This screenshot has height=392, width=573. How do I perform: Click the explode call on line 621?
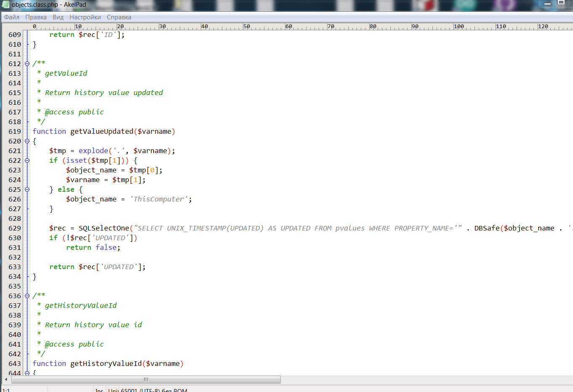click(x=93, y=151)
